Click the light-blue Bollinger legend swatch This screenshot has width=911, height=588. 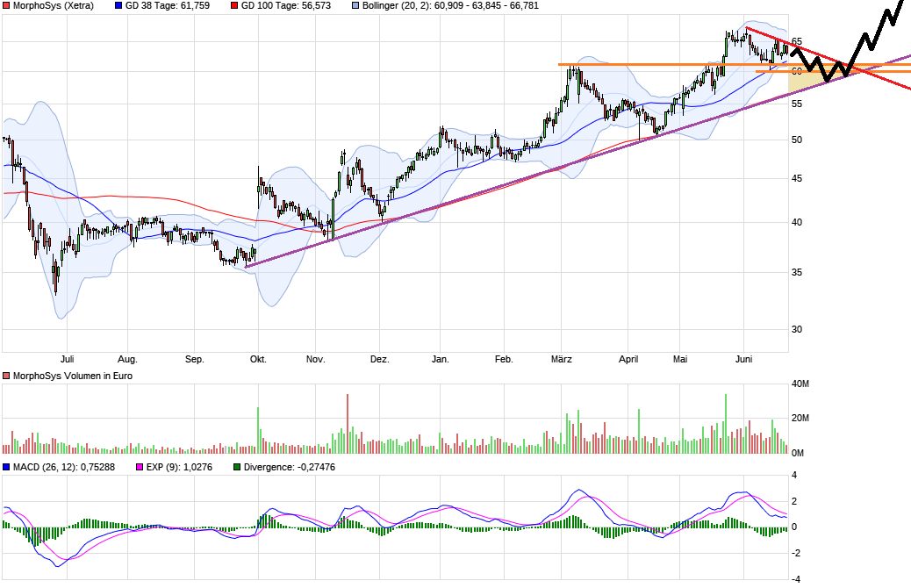[x=355, y=6]
